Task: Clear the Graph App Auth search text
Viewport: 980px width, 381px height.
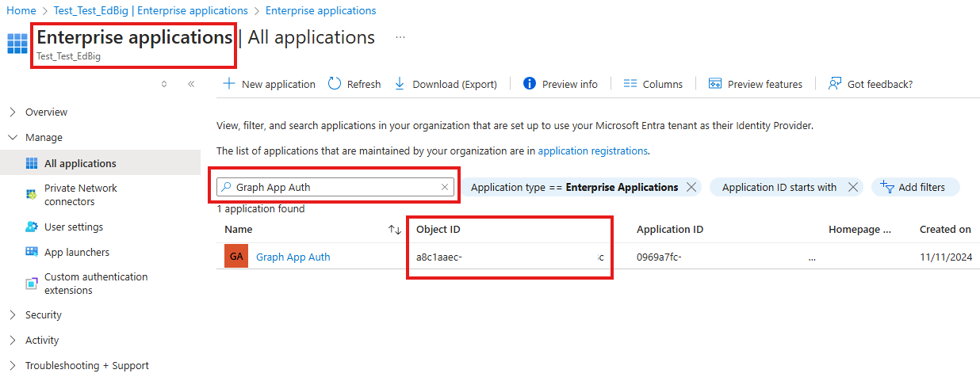Action: (x=446, y=187)
